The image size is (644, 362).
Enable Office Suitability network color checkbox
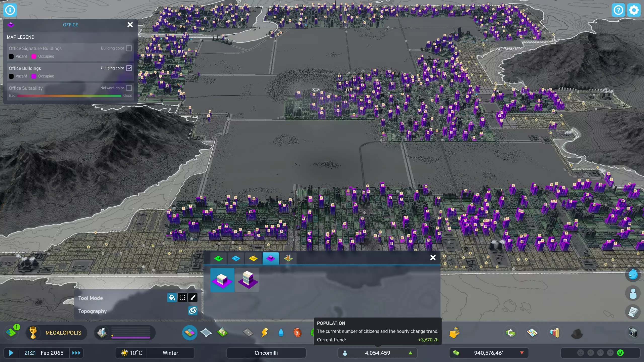click(129, 88)
